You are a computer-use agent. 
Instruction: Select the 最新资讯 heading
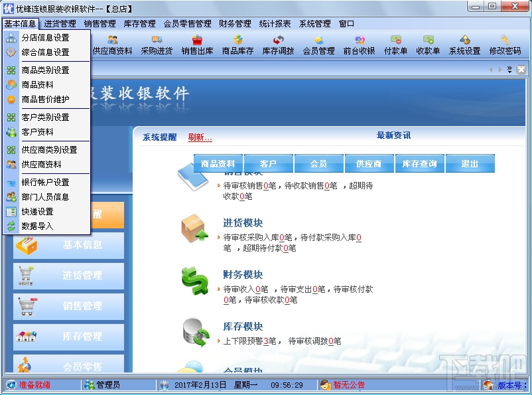click(x=393, y=135)
